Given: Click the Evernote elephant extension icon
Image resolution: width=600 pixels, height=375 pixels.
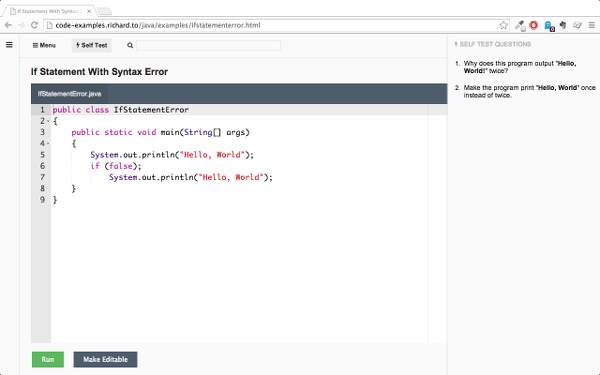Looking at the screenshot, I should tap(562, 25).
